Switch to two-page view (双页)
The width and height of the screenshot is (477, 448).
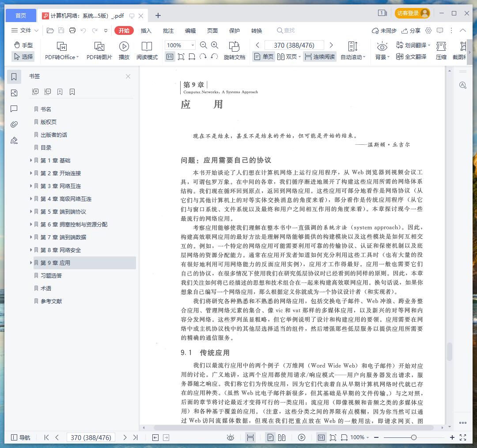click(x=289, y=56)
